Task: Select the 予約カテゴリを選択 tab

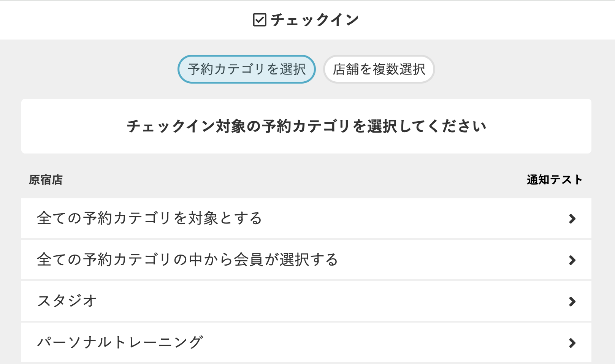Action: coord(247,69)
